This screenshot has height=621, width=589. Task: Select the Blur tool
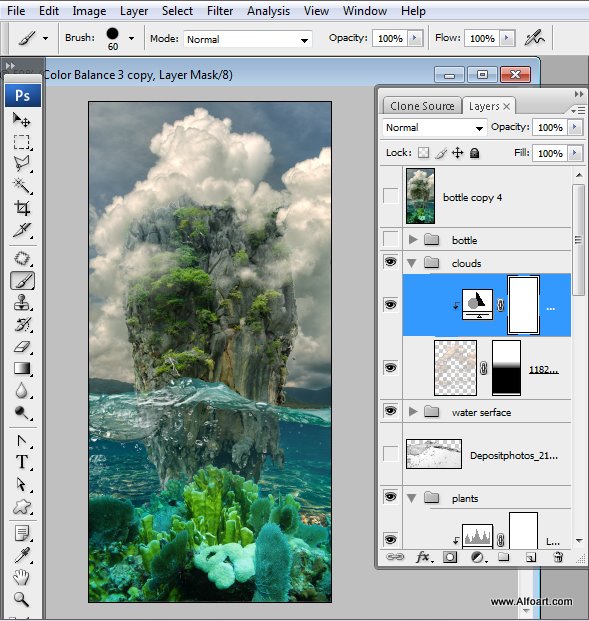pos(22,391)
